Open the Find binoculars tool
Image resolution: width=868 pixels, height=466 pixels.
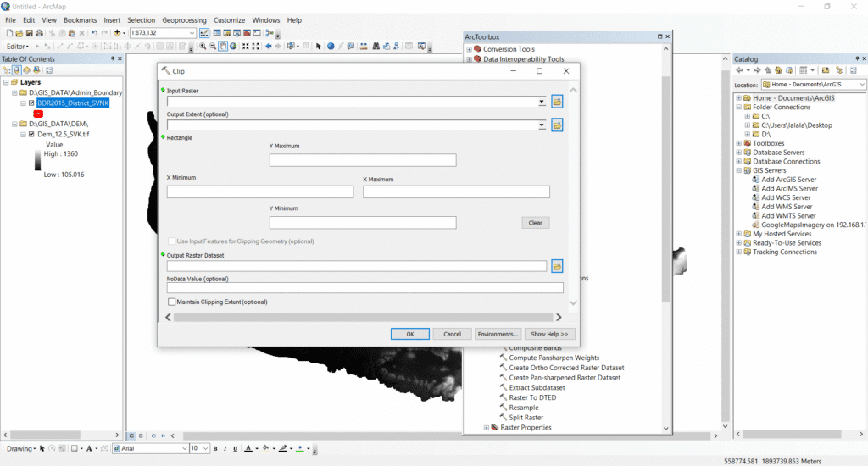click(376, 47)
